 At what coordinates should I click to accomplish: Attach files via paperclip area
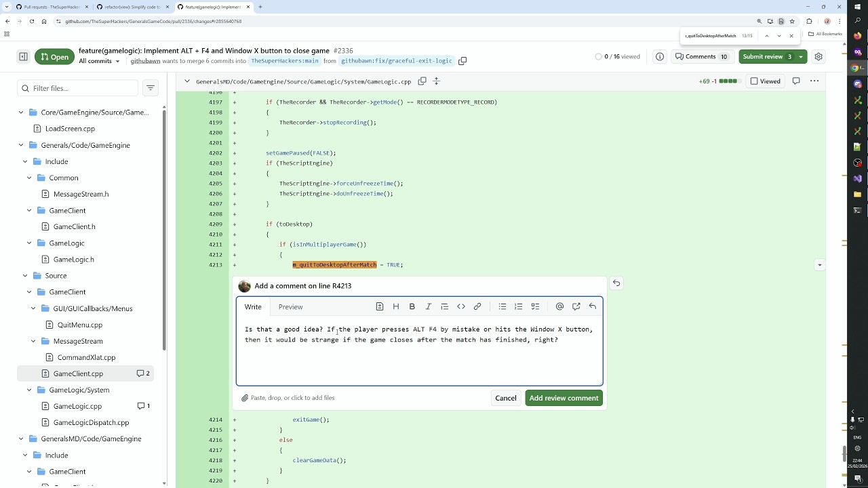288,398
